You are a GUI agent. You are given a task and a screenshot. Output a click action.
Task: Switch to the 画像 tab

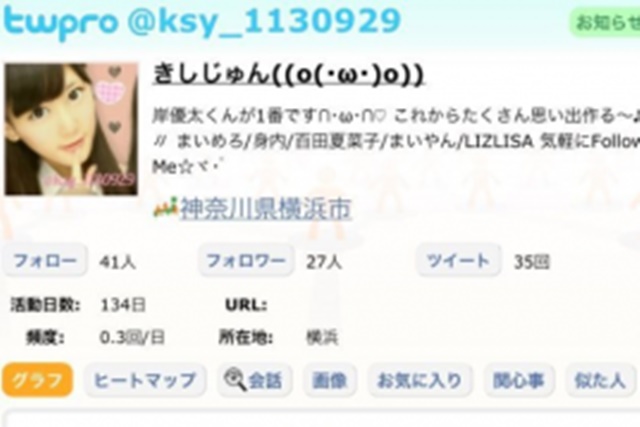pyautogui.click(x=330, y=380)
